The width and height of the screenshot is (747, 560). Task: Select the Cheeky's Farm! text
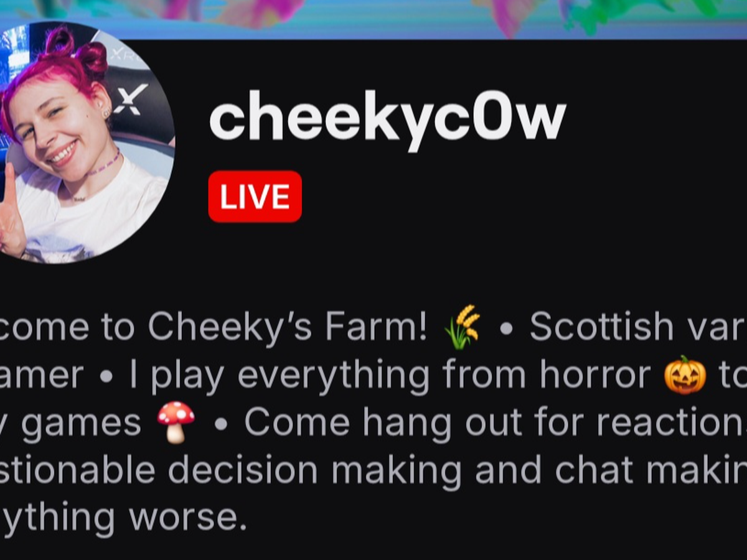[x=288, y=327]
